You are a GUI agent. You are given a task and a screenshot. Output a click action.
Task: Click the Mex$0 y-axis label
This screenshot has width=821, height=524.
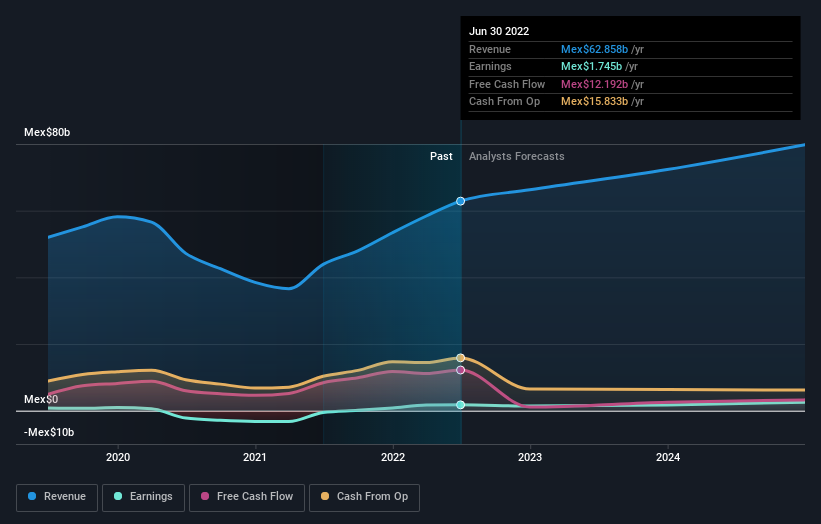click(41, 399)
